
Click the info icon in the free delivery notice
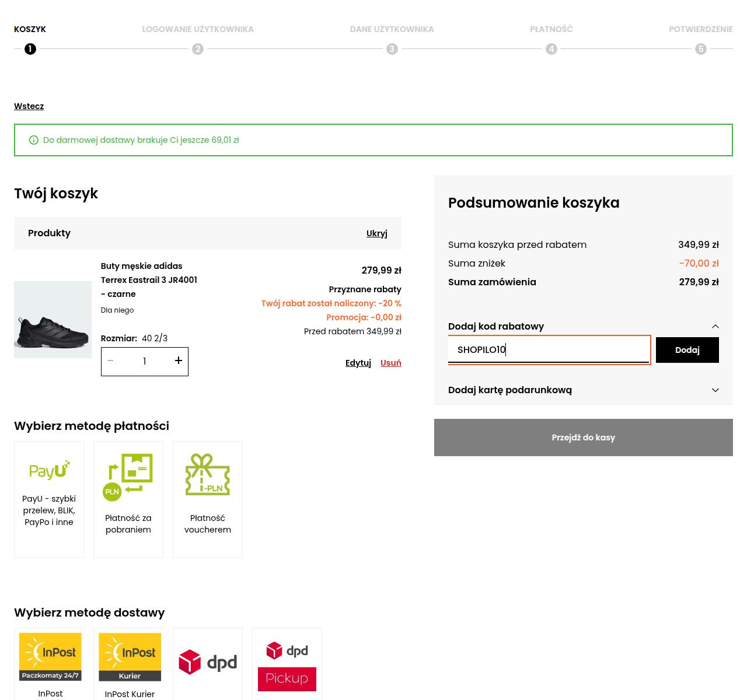click(34, 140)
